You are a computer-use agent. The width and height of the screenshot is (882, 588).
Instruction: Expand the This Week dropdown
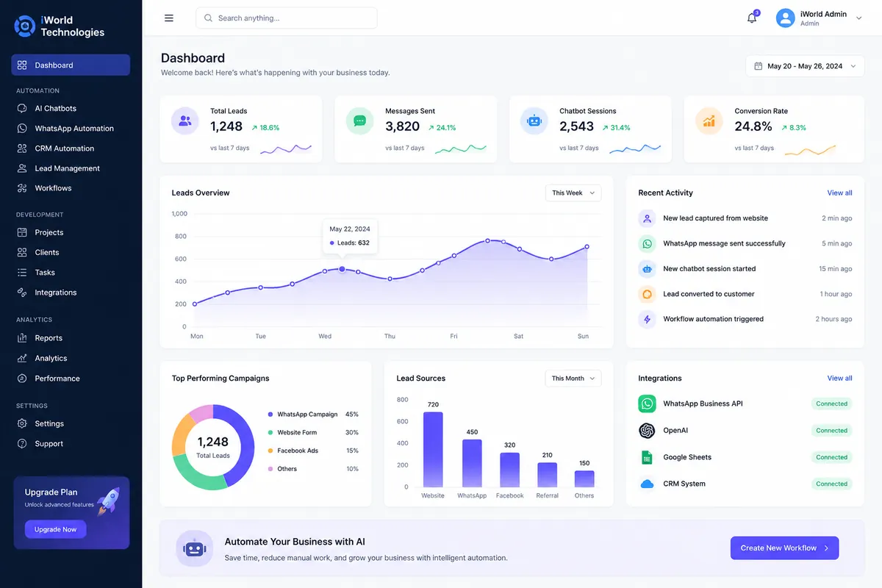[573, 193]
